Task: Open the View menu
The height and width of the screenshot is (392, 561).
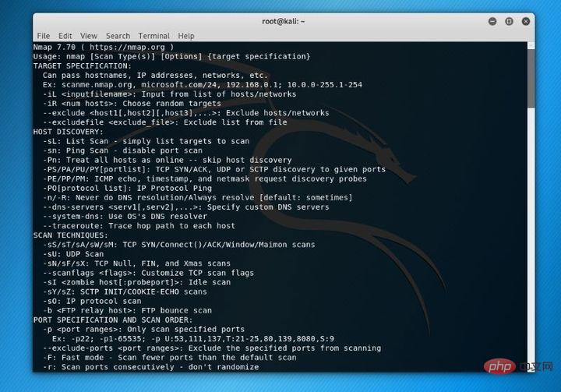Action: pos(89,36)
